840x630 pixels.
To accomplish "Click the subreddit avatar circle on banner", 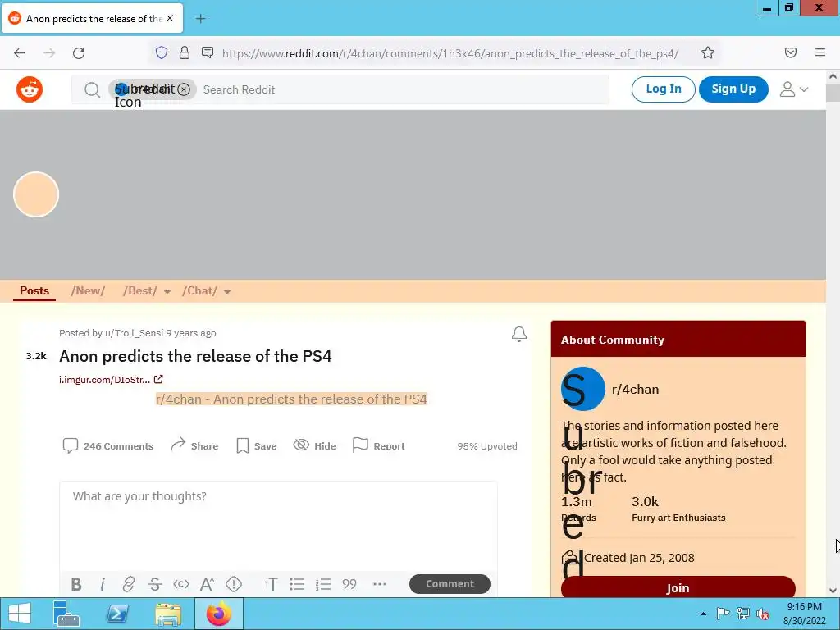I will pos(36,194).
